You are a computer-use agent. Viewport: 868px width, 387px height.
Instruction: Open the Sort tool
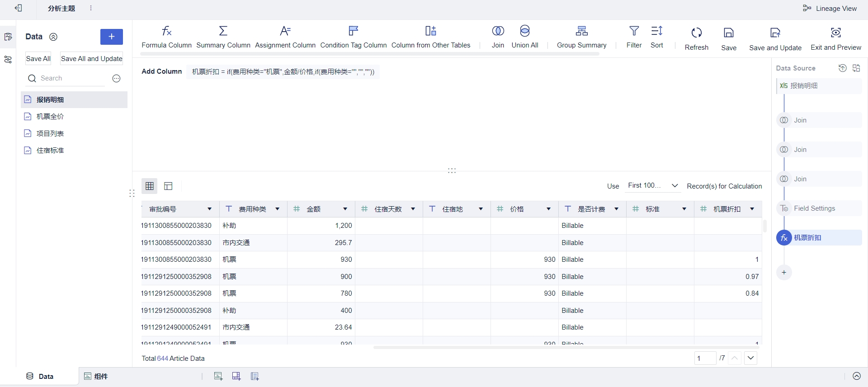tap(657, 37)
